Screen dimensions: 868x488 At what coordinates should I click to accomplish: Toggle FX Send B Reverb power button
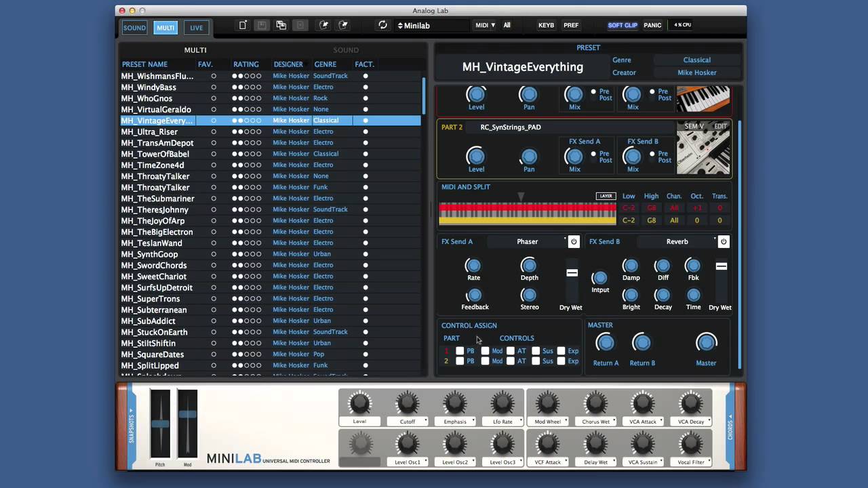[724, 241]
